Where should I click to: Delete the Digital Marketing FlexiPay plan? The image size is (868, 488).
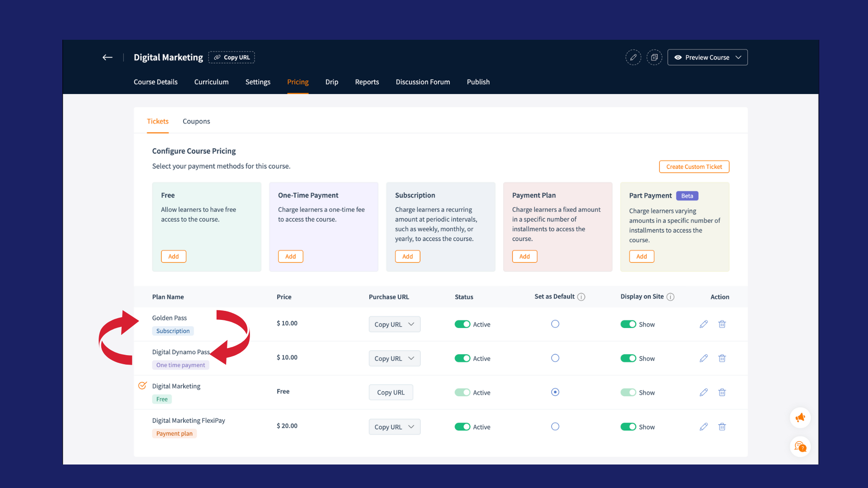pos(722,427)
